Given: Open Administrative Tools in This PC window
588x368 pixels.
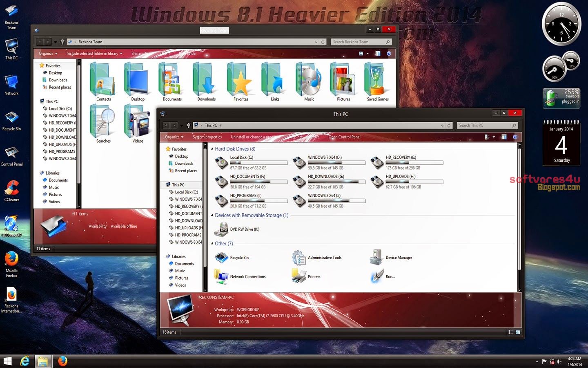Looking at the screenshot, I should pyautogui.click(x=317, y=258).
